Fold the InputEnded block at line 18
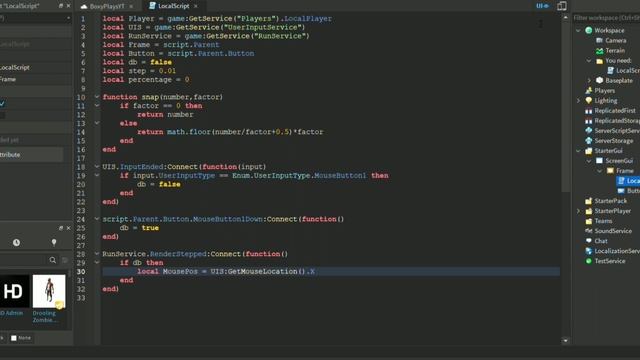This screenshot has width=640, height=360. click(x=97, y=167)
